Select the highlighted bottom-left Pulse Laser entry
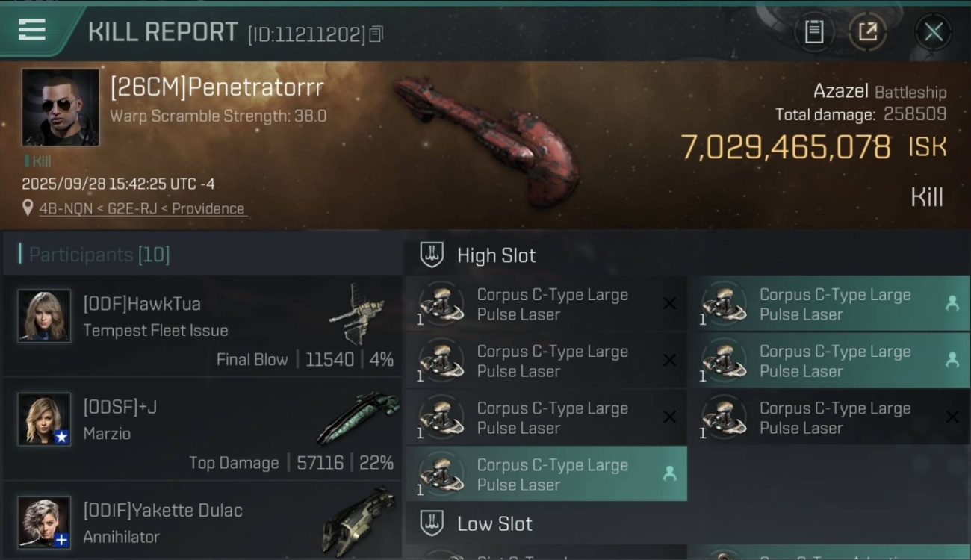Screen dimensions: 971x560 tap(546, 474)
